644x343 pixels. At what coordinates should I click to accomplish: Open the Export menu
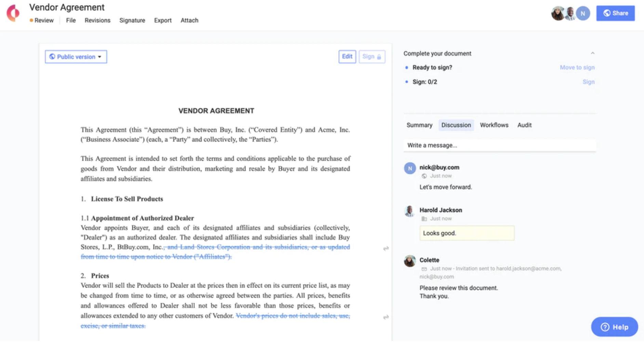pyautogui.click(x=163, y=20)
